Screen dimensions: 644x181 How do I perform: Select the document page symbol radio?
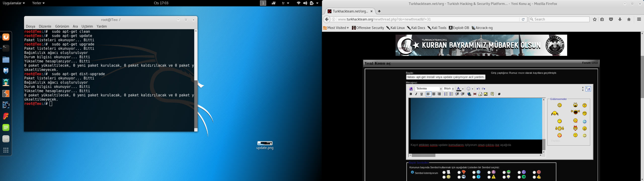click(444, 172)
